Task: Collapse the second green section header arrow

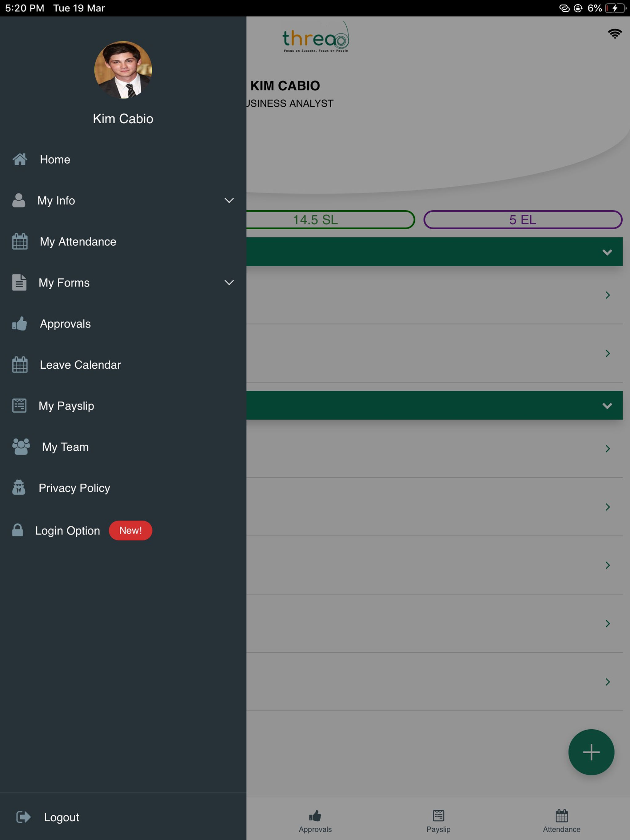Action: pyautogui.click(x=607, y=406)
